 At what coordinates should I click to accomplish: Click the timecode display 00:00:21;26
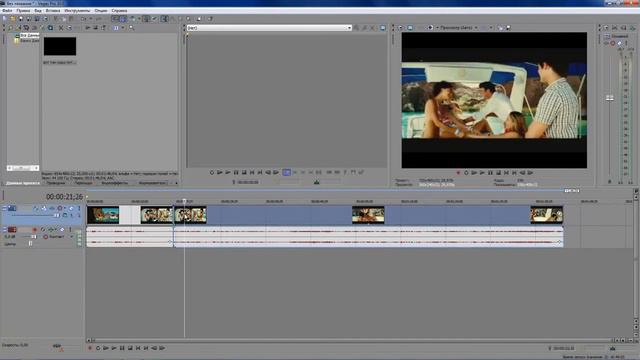pyautogui.click(x=64, y=197)
